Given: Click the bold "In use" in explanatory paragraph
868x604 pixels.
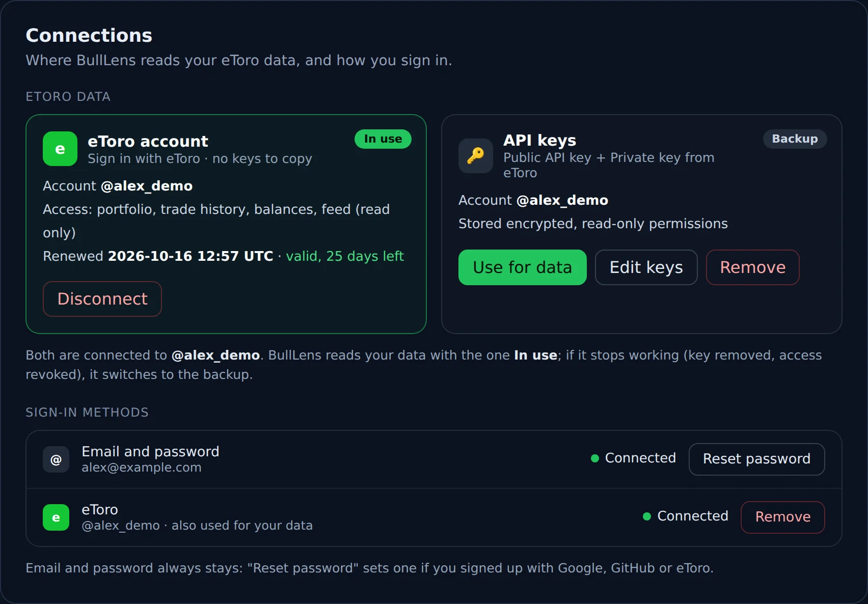Looking at the screenshot, I should click(535, 355).
